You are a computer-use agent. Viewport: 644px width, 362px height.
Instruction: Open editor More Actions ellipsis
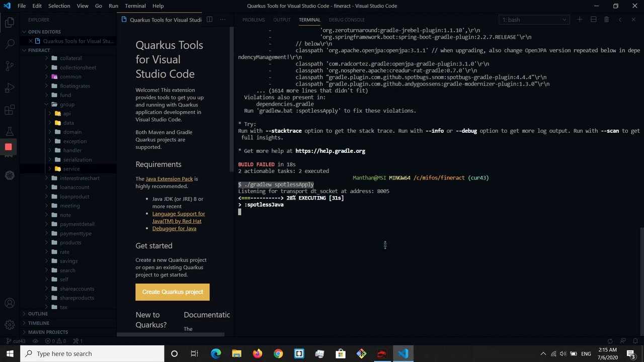click(x=223, y=20)
